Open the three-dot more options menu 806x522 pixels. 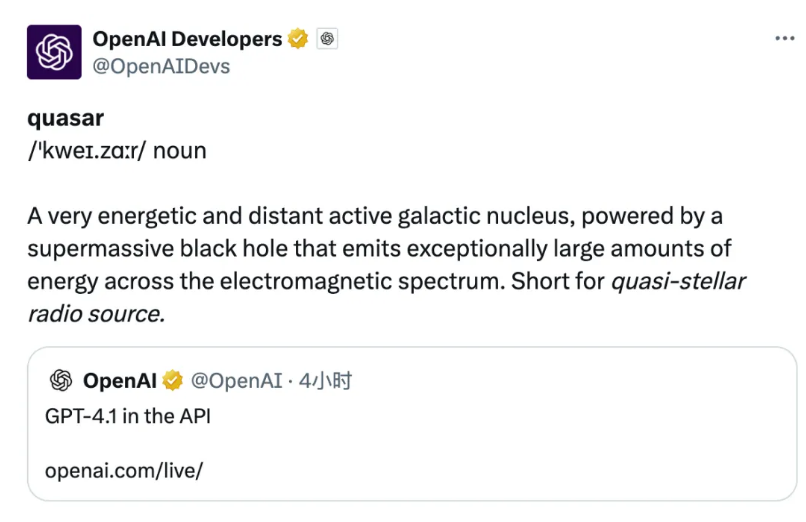(785, 39)
